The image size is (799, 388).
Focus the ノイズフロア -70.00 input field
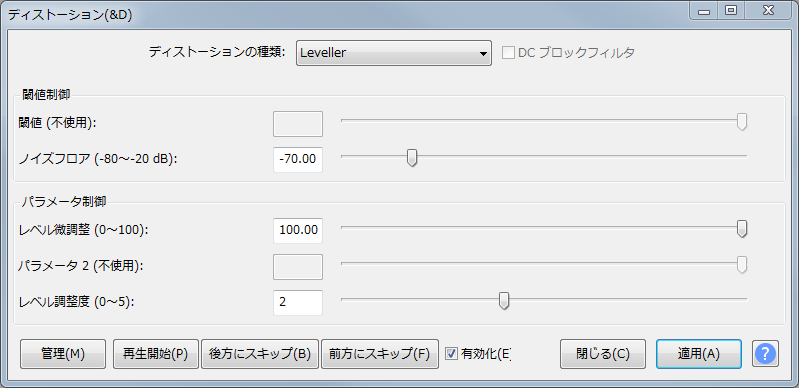click(x=298, y=160)
